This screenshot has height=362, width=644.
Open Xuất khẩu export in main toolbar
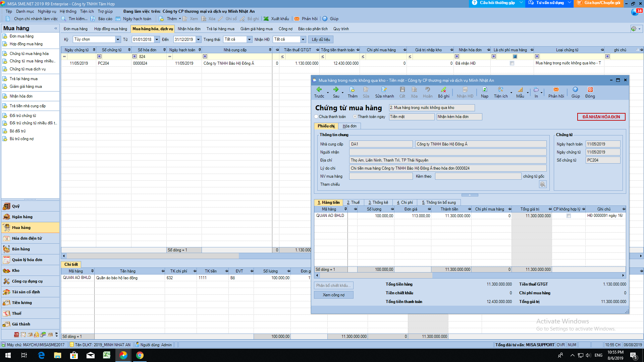tap(276, 19)
